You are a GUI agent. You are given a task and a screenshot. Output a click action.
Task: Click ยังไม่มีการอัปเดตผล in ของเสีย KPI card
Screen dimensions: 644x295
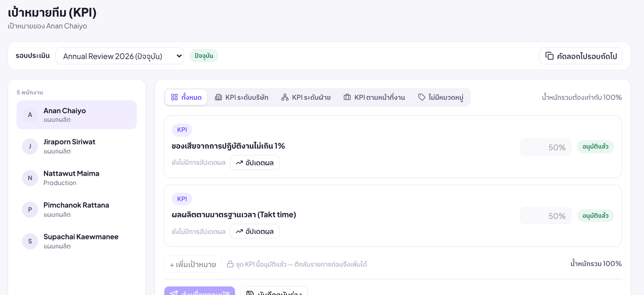tap(198, 163)
